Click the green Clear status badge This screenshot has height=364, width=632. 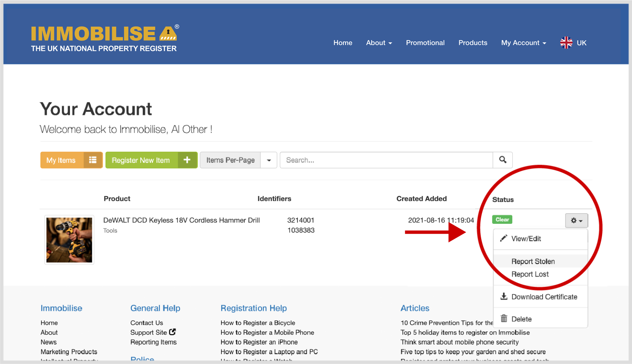pyautogui.click(x=502, y=220)
